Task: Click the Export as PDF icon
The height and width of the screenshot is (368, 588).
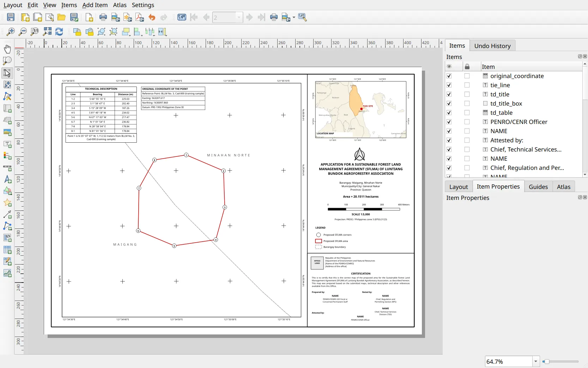Action: [140, 17]
